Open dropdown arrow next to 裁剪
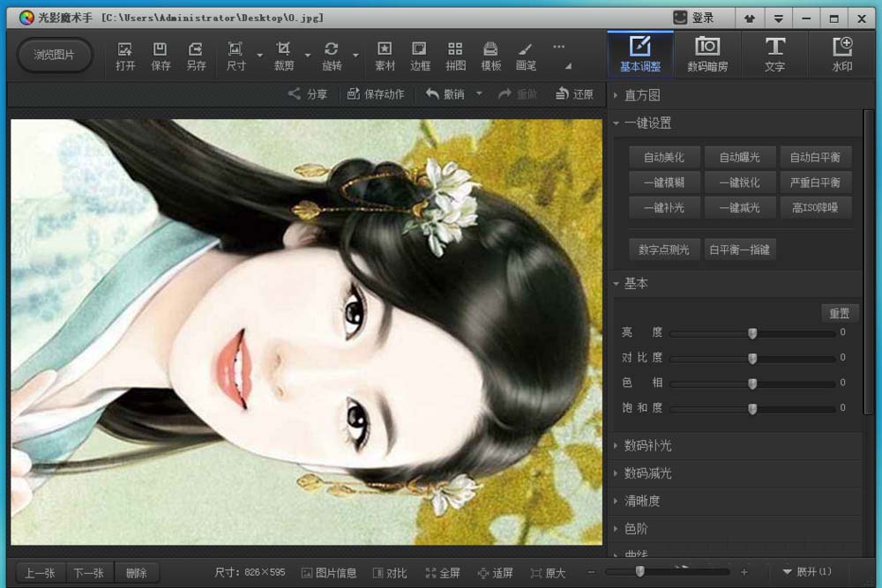Screen dimensions: 882x588 tap(308, 55)
